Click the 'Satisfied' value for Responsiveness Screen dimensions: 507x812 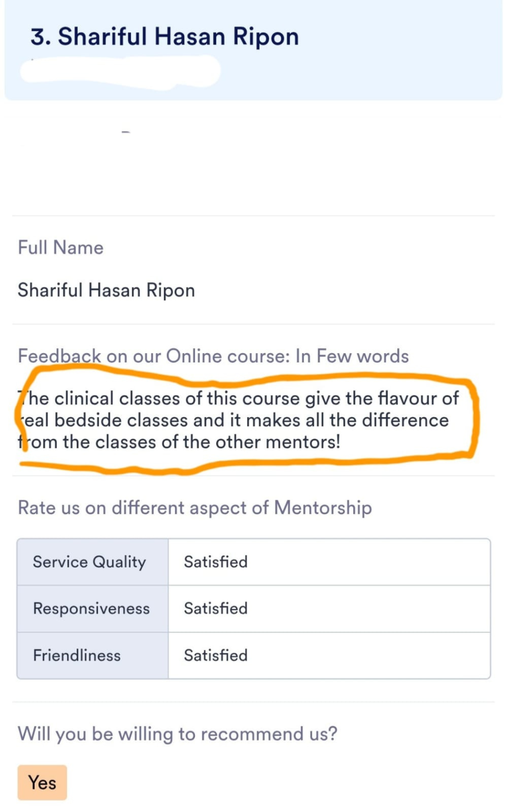tap(216, 609)
